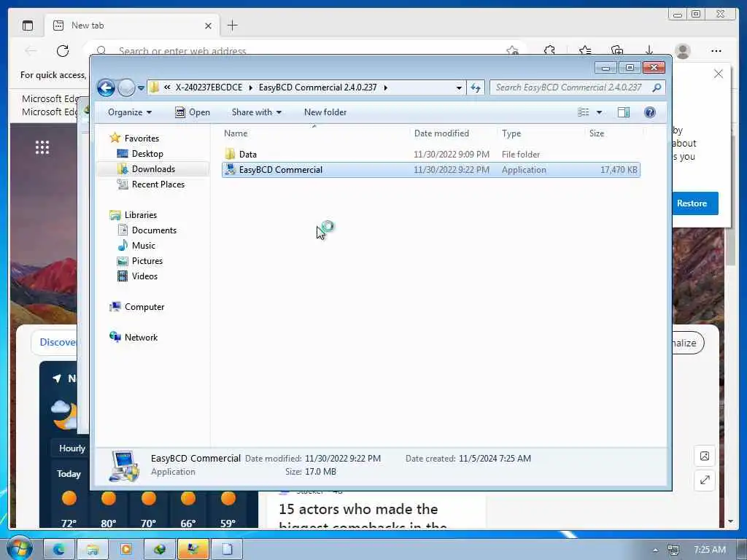
Task: Dismiss the Edge restore popup with its X
Action: pos(719,74)
